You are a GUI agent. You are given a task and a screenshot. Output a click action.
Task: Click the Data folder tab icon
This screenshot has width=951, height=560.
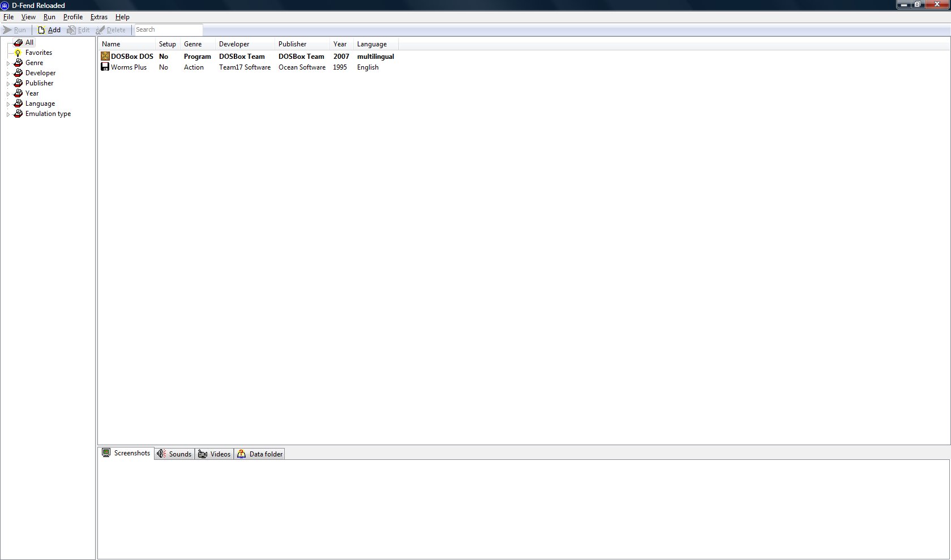point(242,454)
